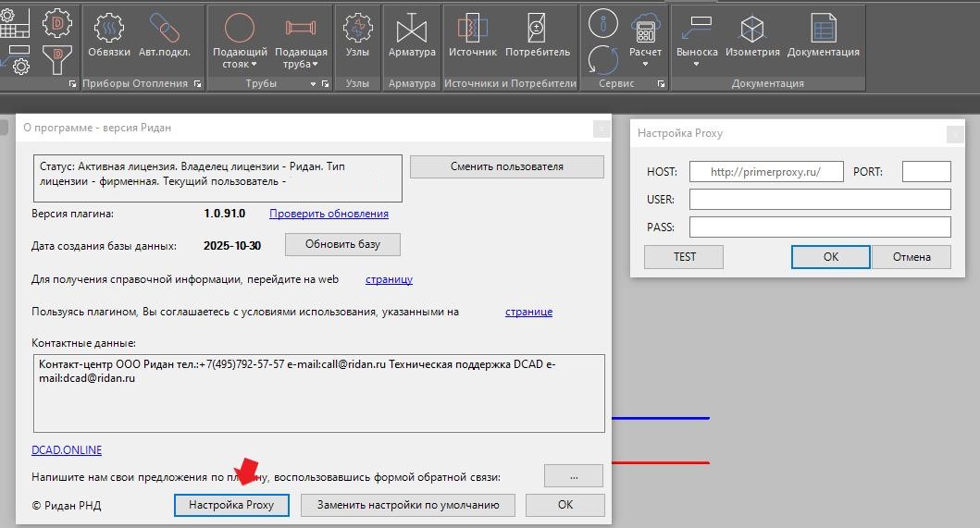Click the HOST field in Proxy settings
This screenshot has width=980, height=528.
pos(766,172)
